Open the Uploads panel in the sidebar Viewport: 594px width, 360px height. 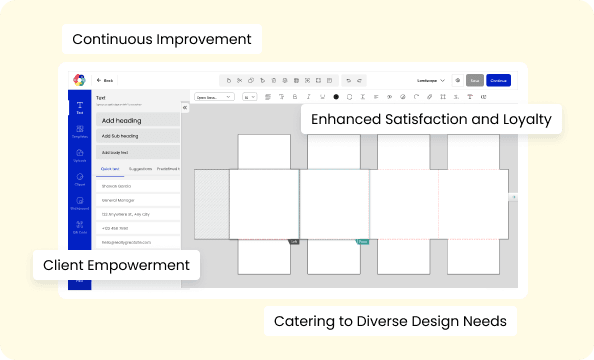point(80,155)
